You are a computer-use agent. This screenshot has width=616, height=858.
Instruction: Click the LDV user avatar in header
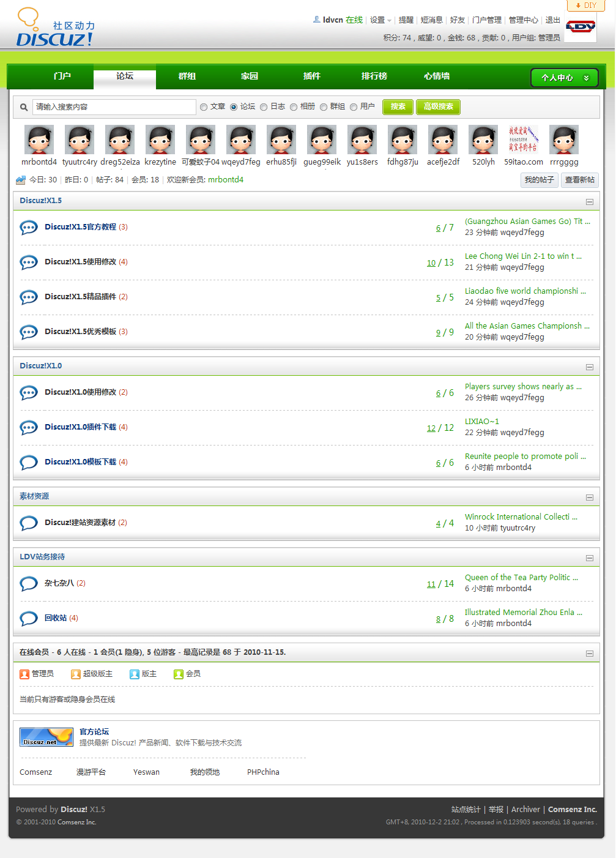point(581,27)
